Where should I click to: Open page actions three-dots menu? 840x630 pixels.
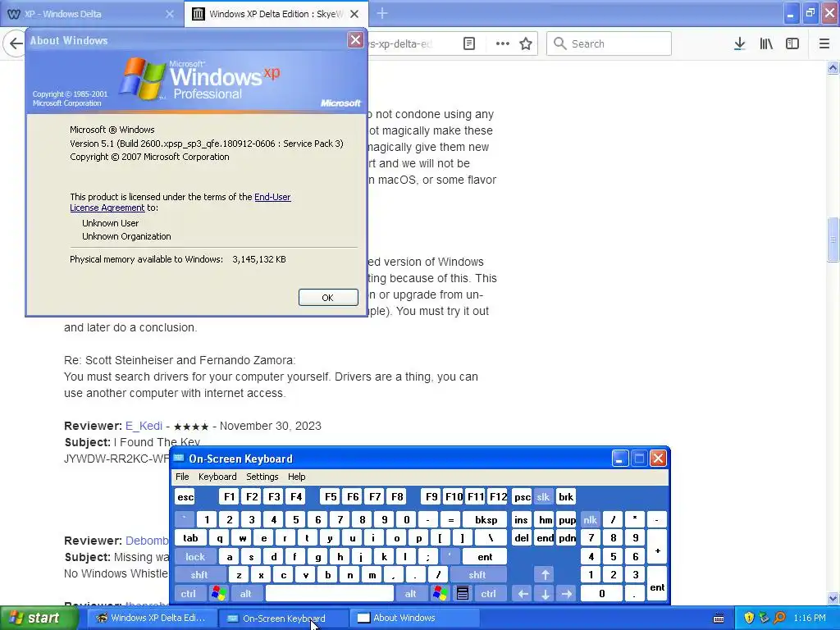[502, 44]
